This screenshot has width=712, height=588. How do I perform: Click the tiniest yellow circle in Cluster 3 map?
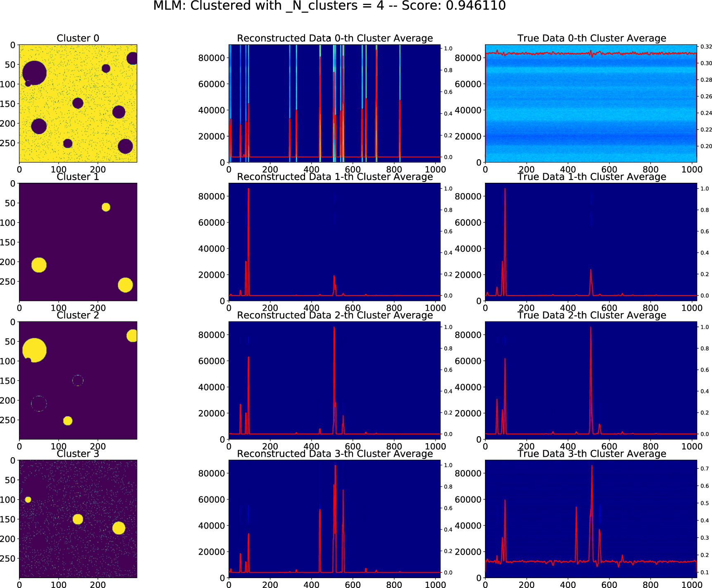(28, 500)
